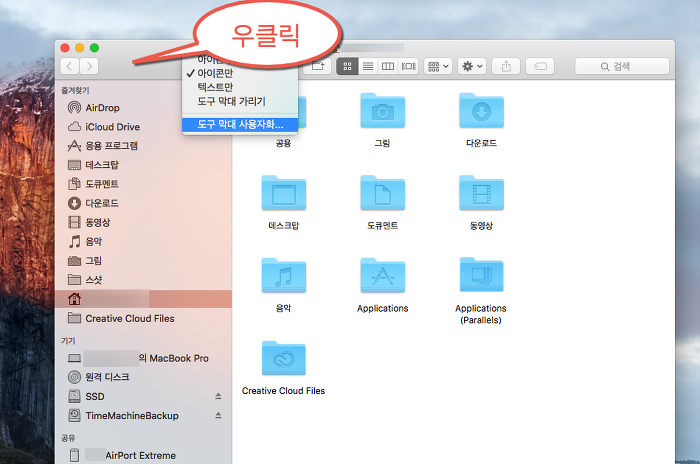
Task: Go forward with the Finder forward arrow
Action: pyautogui.click(x=89, y=67)
